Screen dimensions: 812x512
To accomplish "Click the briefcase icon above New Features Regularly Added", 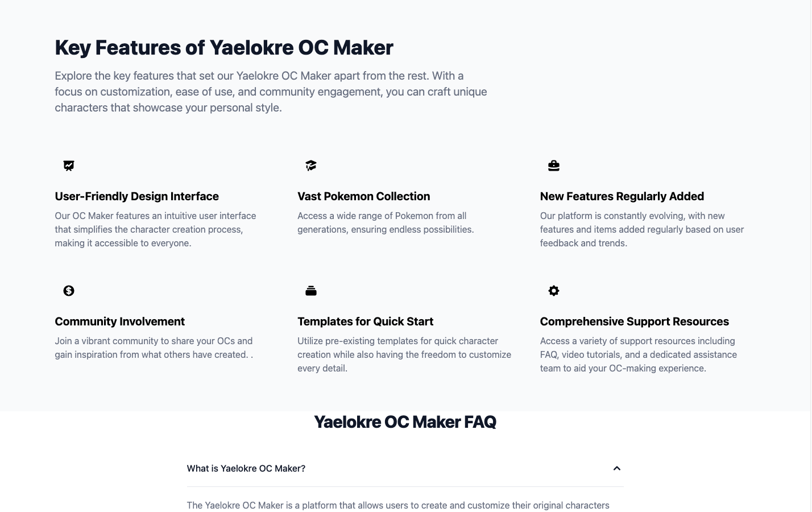I will coord(554,166).
